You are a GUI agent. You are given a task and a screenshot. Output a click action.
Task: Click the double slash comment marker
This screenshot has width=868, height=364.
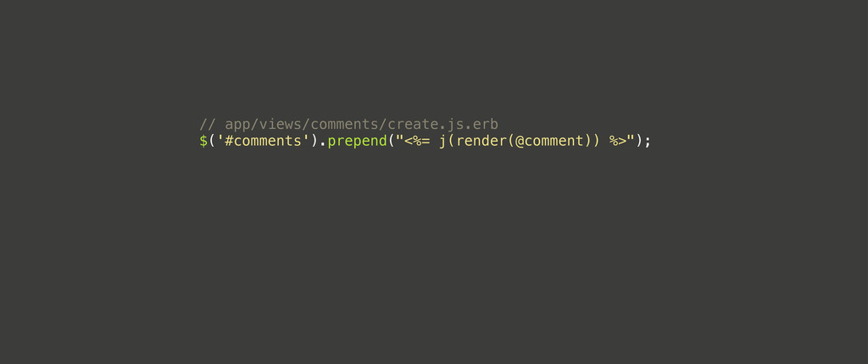(208, 124)
